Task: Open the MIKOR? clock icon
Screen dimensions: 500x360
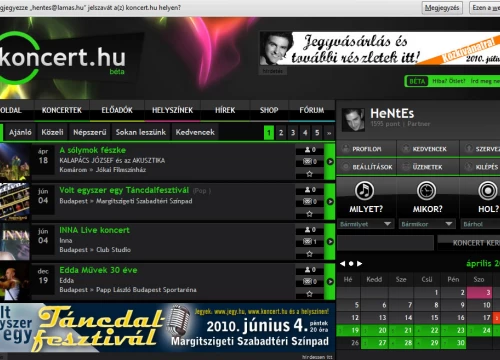Action: click(427, 191)
